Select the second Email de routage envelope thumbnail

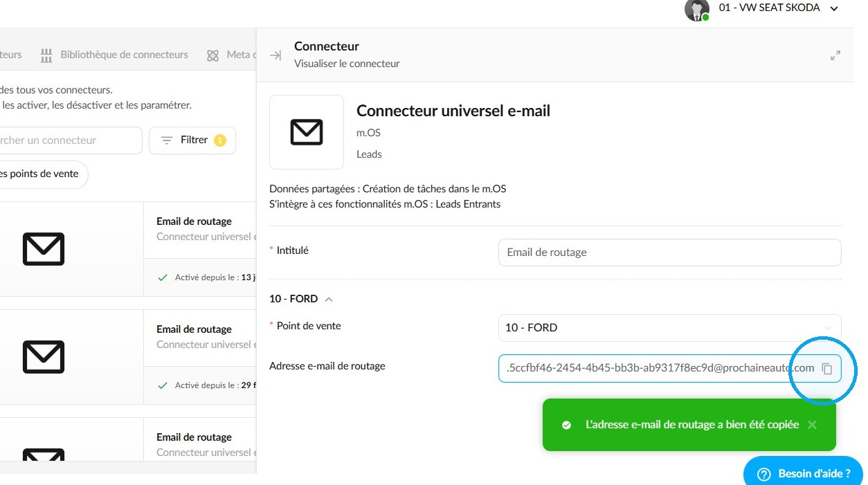pos(44,357)
